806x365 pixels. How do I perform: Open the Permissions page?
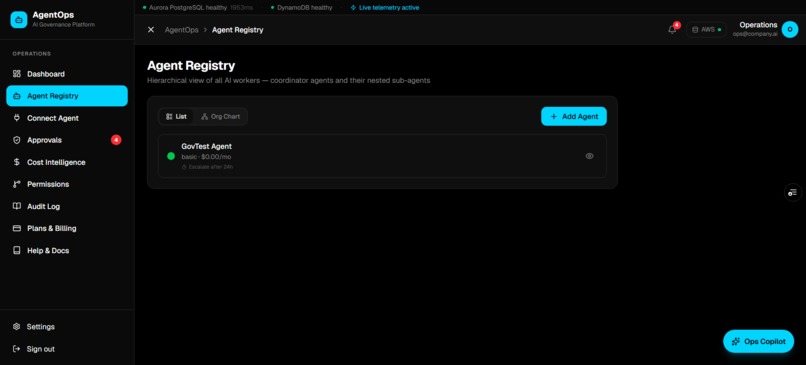(x=67, y=184)
